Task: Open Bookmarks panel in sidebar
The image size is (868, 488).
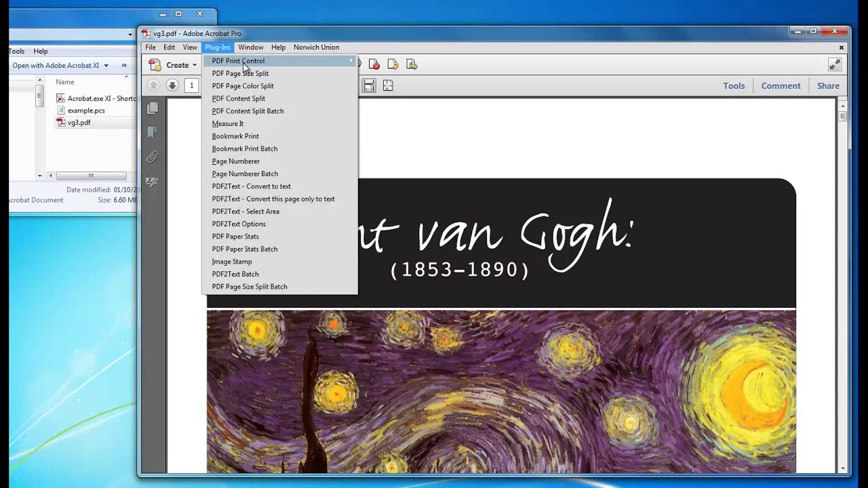Action: [153, 132]
